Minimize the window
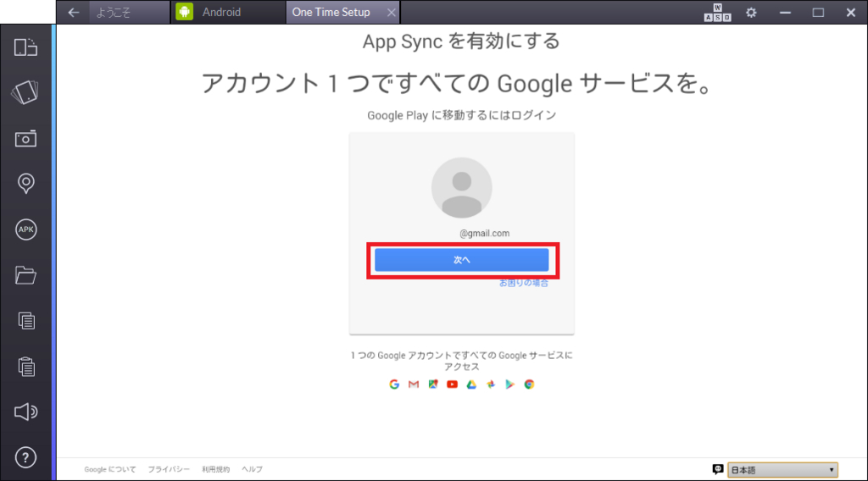Viewport: 868px width, 481px height. coord(785,12)
